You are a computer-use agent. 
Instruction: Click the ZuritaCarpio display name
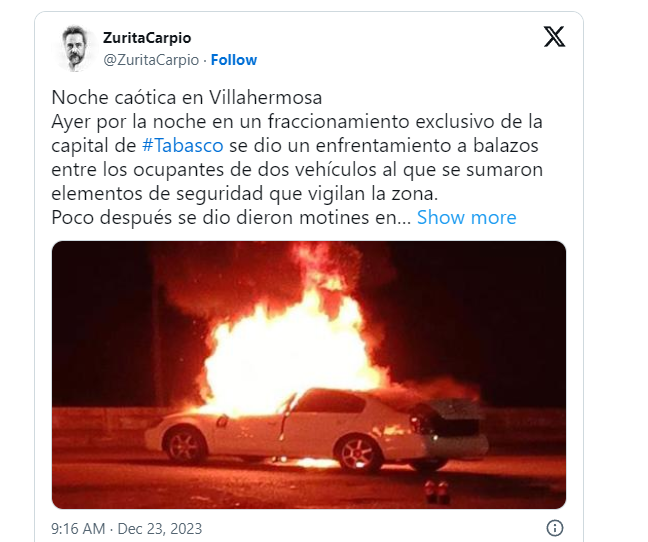147,38
